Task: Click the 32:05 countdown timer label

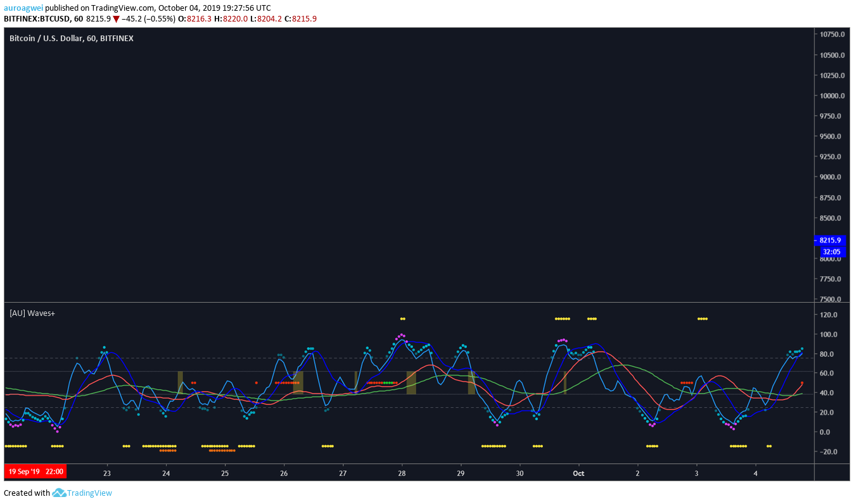Action: (x=831, y=251)
